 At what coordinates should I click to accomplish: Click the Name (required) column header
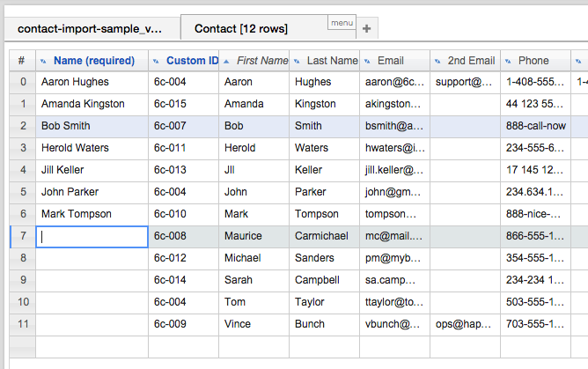(x=94, y=62)
